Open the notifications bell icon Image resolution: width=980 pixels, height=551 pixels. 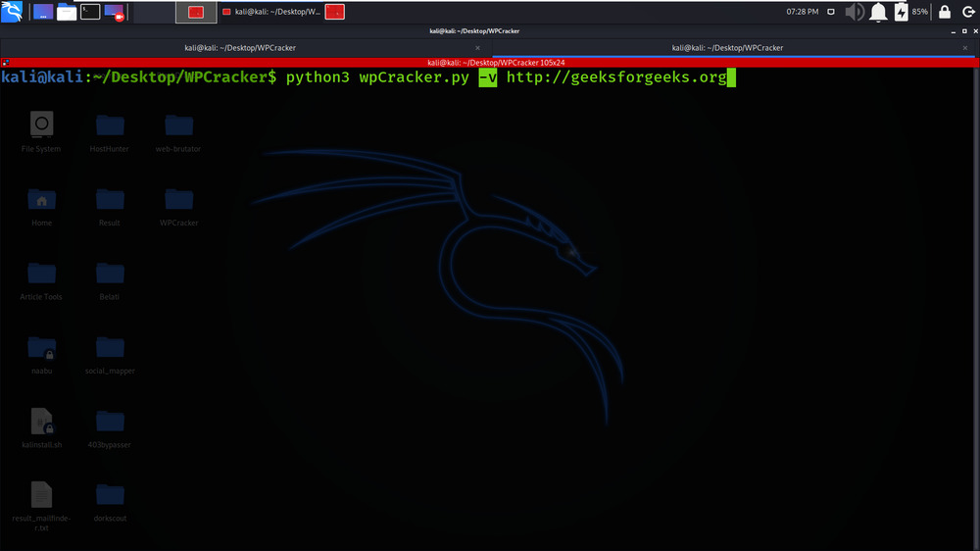click(x=878, y=12)
